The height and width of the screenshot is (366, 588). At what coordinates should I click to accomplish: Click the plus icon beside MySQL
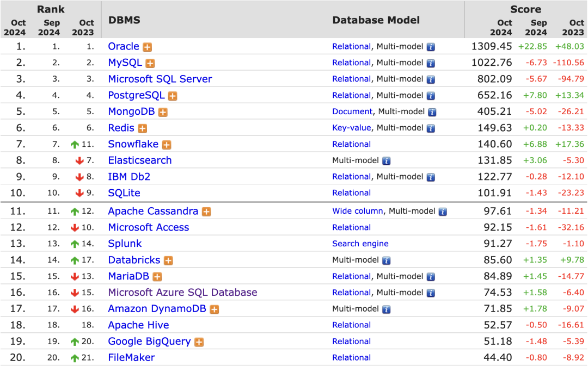click(150, 63)
